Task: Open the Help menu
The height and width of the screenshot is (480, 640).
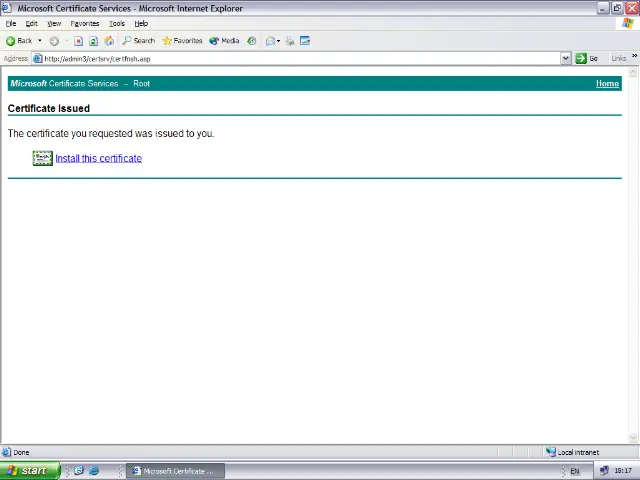Action: [141, 24]
